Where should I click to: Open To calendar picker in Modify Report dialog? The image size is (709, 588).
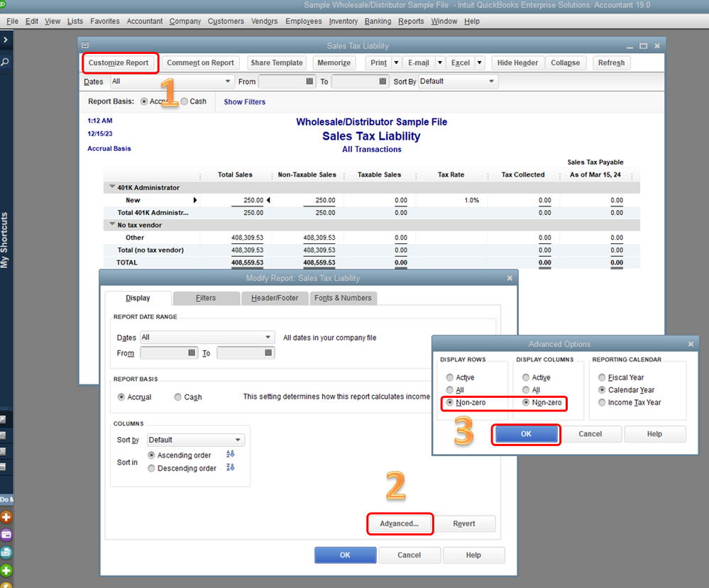(268, 353)
